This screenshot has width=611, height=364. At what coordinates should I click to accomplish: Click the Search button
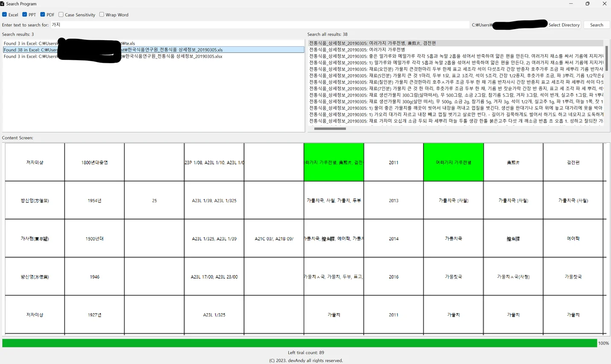pos(596,25)
